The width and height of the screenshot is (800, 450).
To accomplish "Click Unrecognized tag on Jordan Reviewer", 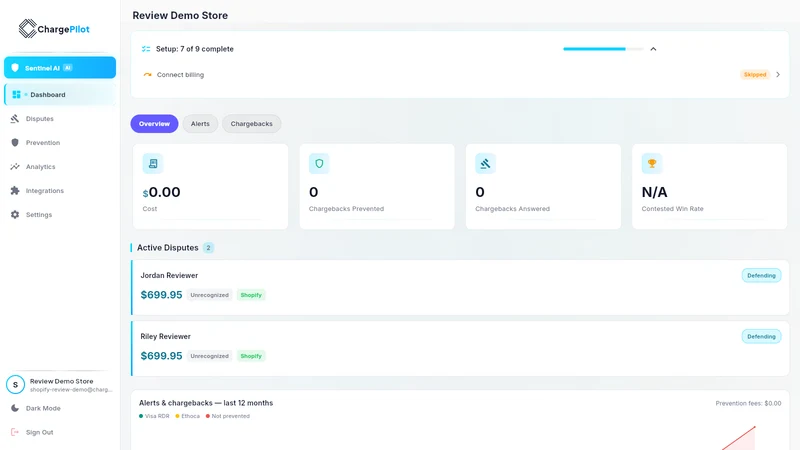I will pos(209,295).
